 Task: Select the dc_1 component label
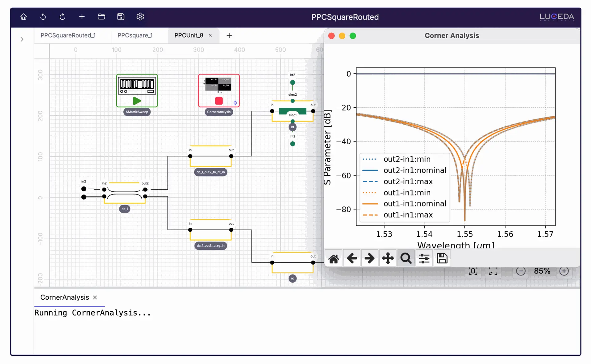click(124, 209)
